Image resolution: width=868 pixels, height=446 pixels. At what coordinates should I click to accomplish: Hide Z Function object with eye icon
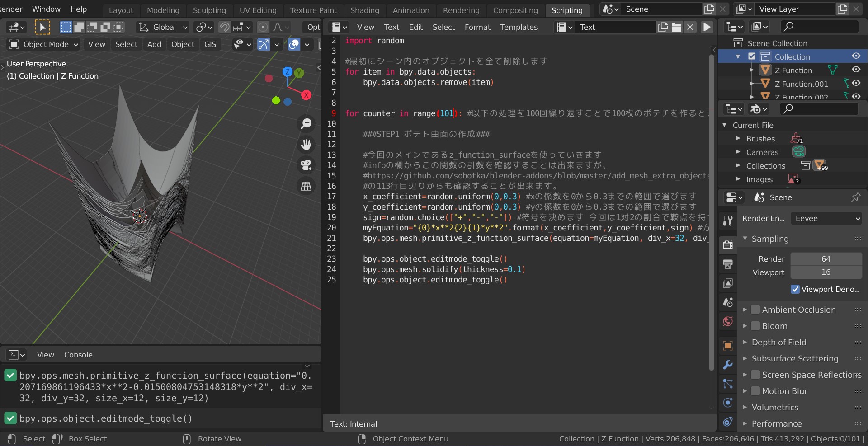pos(856,70)
